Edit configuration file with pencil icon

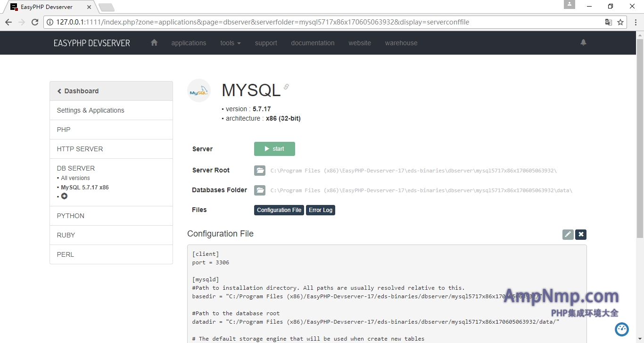coord(568,234)
